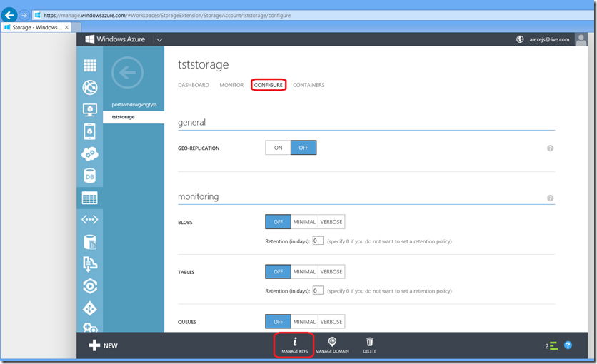The image size is (597, 364).
Task: Open Mobile Services phone icon in sidebar
Action: (90, 131)
